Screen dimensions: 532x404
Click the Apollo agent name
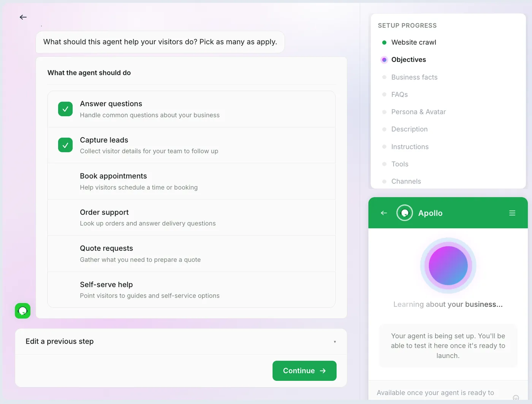pyautogui.click(x=430, y=213)
